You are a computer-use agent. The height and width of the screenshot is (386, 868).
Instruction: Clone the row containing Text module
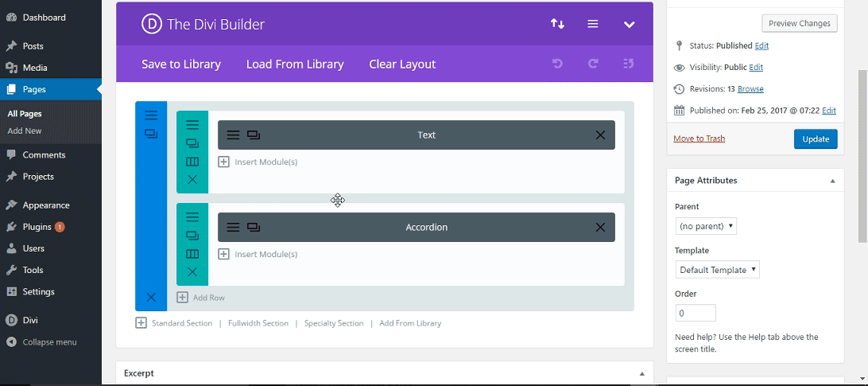[192, 143]
